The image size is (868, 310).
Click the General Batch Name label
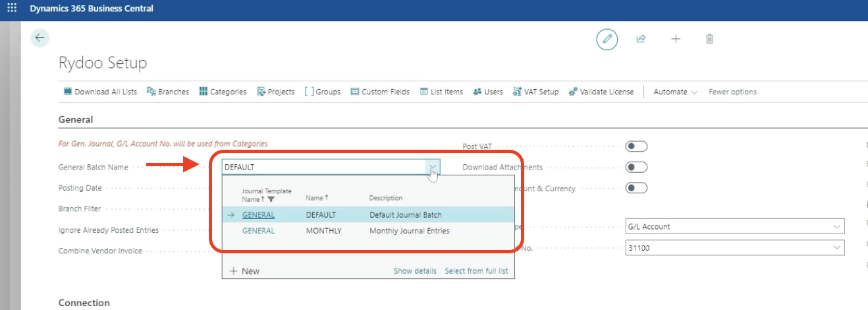click(x=94, y=168)
